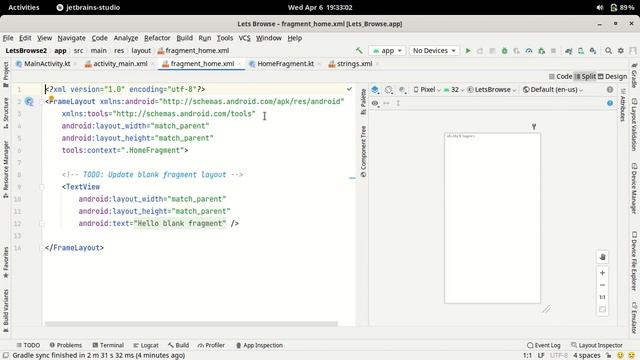The width and height of the screenshot is (640, 360).
Task: Toggle the Resource Manager tool window
Action: pos(6,169)
